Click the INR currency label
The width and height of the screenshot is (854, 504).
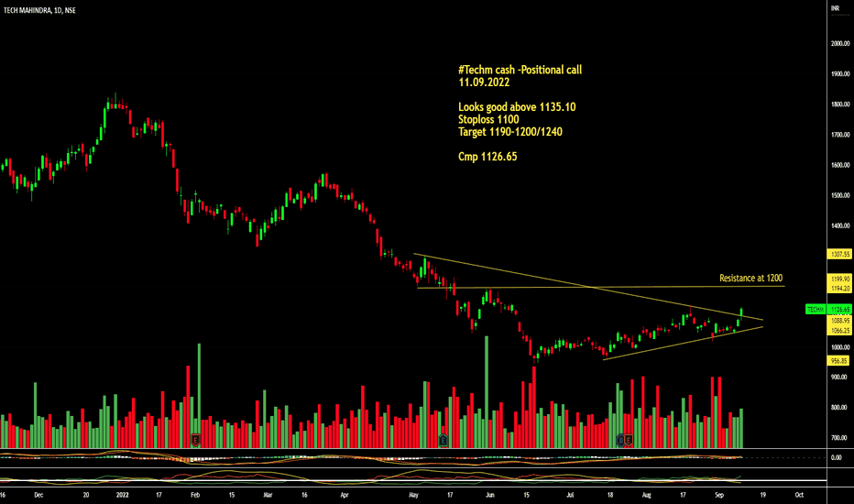(835, 9)
